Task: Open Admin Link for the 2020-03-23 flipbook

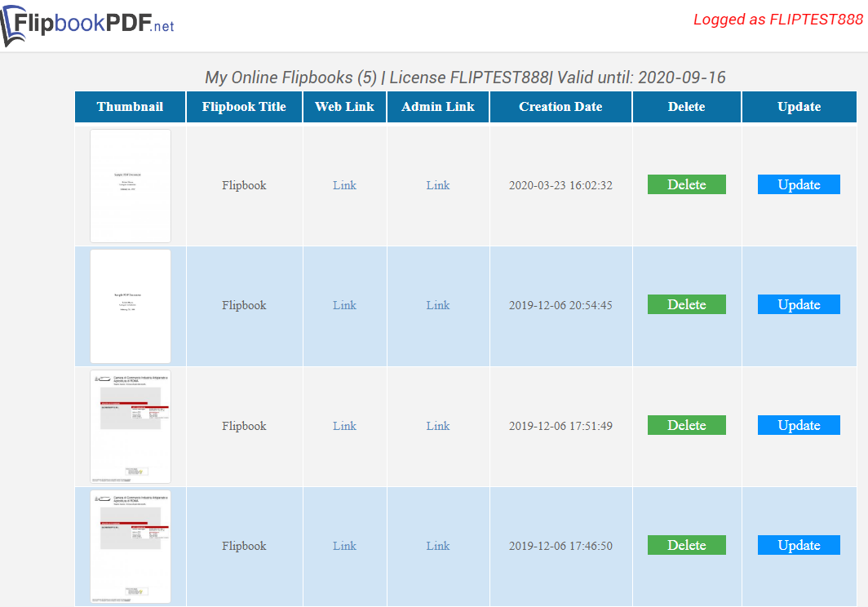Action: (x=438, y=185)
